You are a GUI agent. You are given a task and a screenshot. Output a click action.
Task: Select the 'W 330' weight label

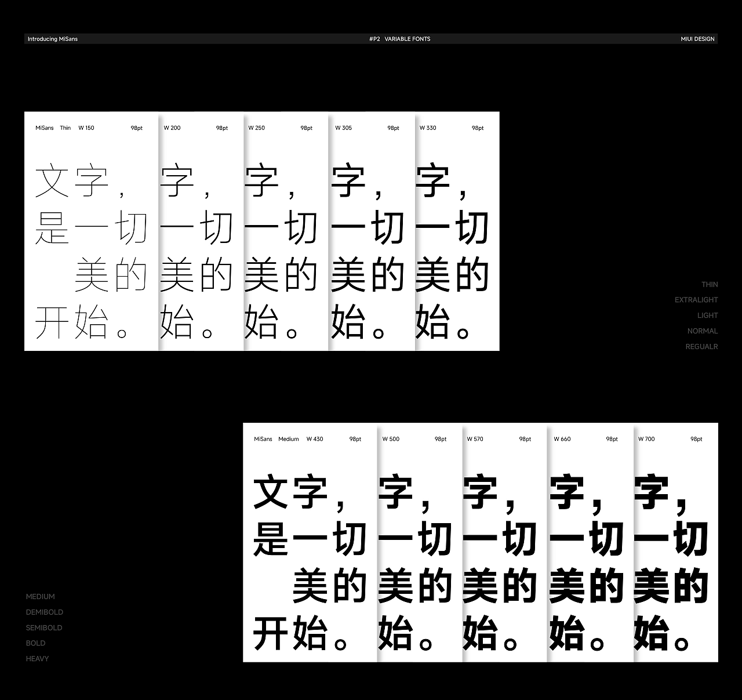(428, 128)
